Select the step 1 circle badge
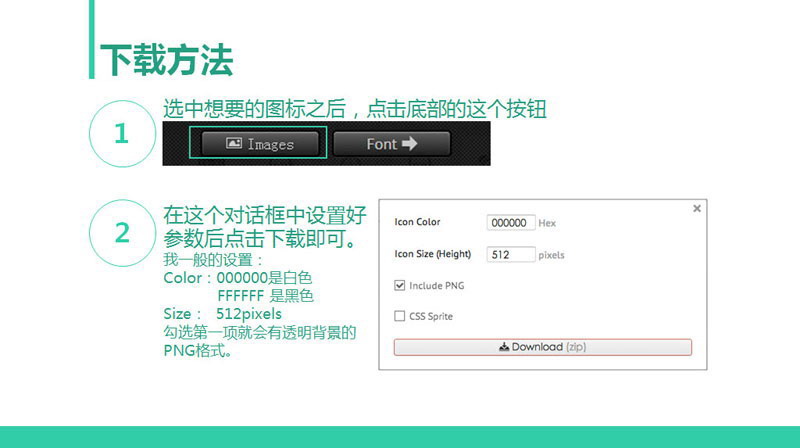This screenshot has height=448, width=800. (122, 134)
